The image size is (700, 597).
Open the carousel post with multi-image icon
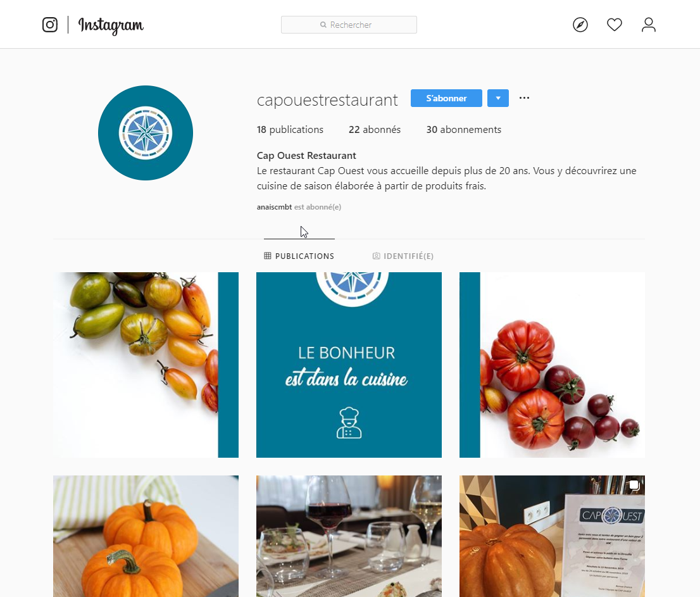point(552,536)
